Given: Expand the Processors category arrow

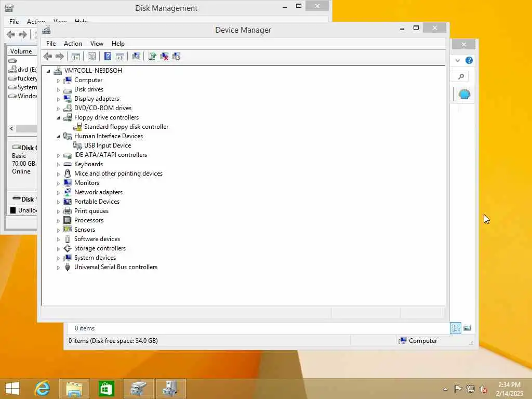Looking at the screenshot, I should pos(58,220).
